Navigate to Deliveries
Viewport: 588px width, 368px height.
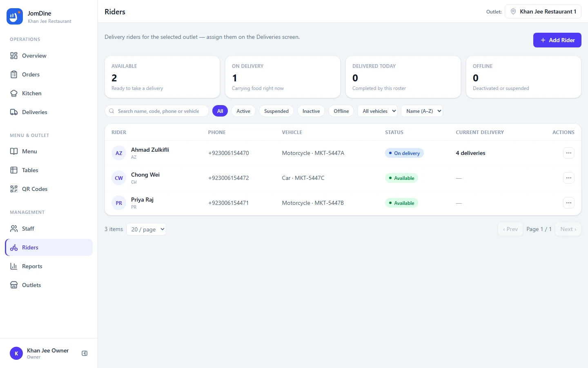point(49,112)
